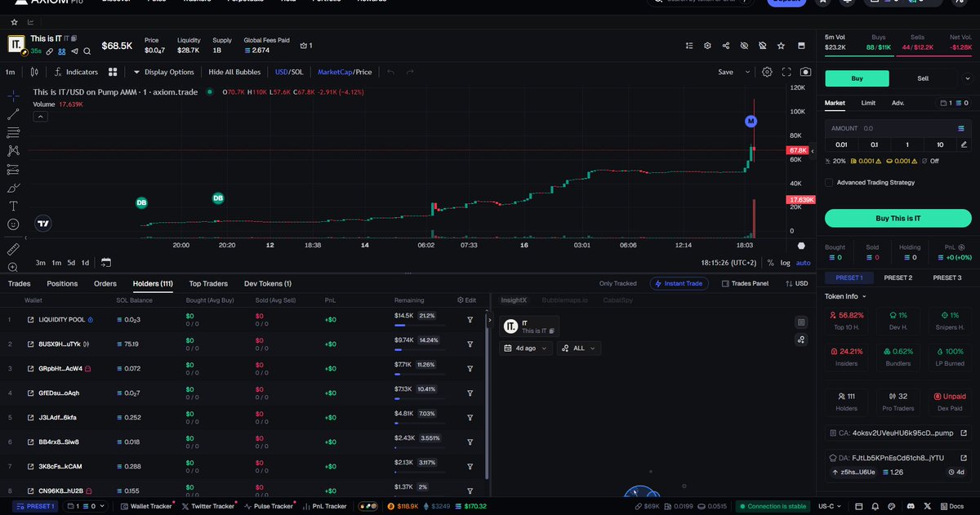Image resolution: width=980 pixels, height=515 pixels.
Task: Open the Dev Tokens (1) tab
Action: (x=268, y=283)
